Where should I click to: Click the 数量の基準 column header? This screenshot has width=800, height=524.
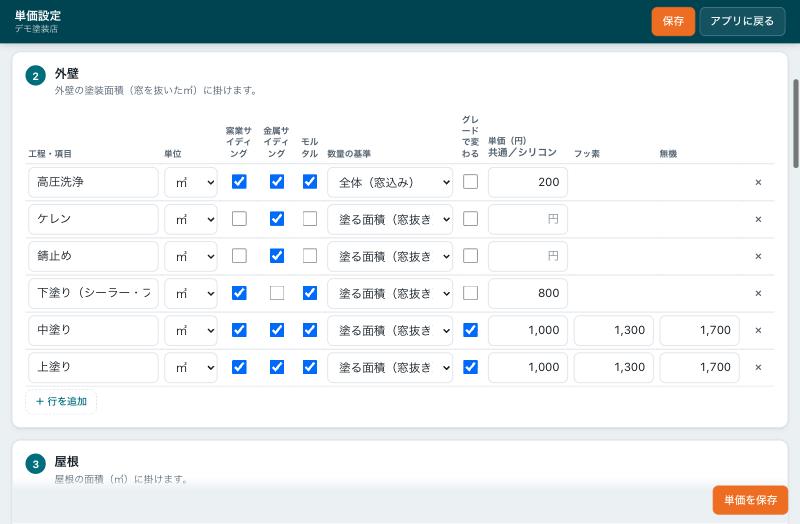point(349,154)
